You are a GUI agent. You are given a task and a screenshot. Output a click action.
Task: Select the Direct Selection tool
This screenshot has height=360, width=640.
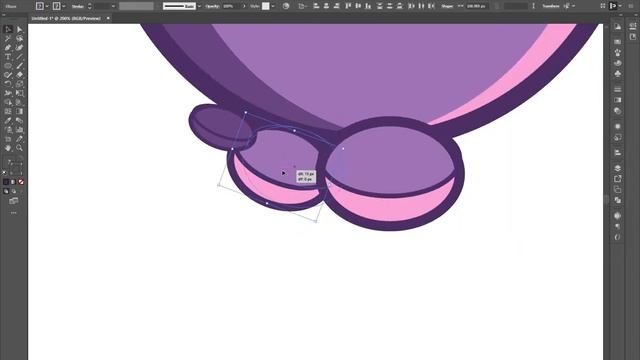19,29
